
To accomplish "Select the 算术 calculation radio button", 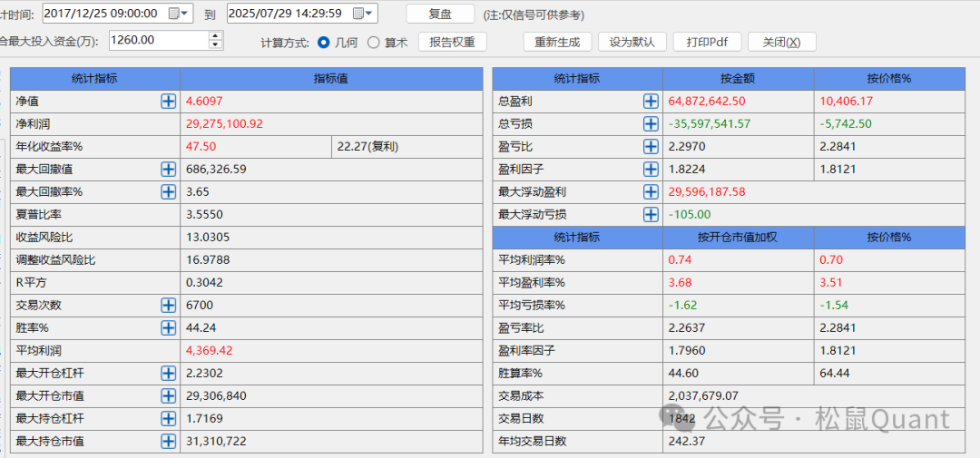I will pyautogui.click(x=374, y=43).
